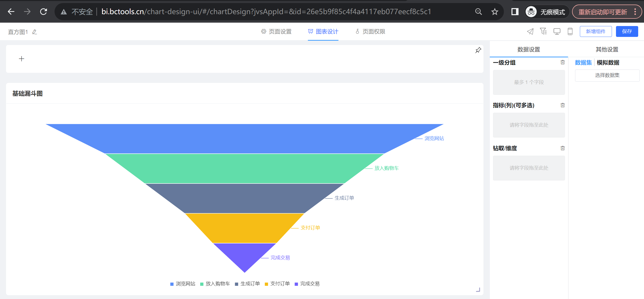Click the pin icon on top panel
Screen dimensions: 644x299
(x=478, y=50)
